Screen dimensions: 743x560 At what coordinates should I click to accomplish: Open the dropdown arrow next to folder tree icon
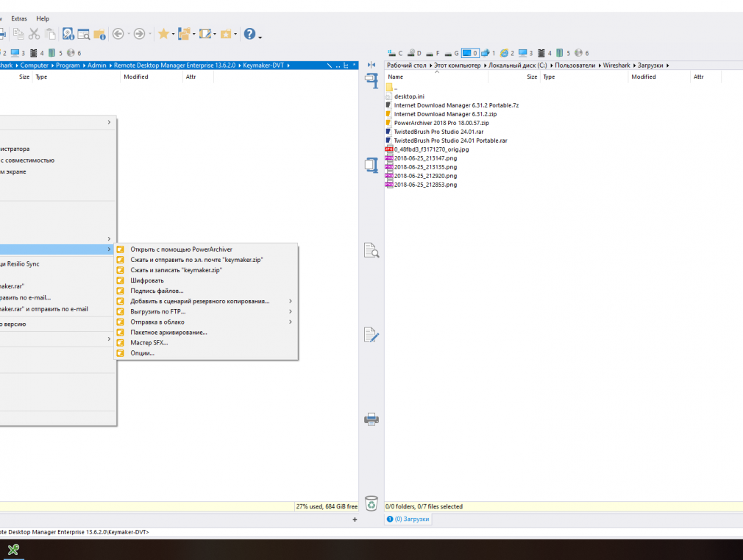pyautogui.click(x=193, y=34)
